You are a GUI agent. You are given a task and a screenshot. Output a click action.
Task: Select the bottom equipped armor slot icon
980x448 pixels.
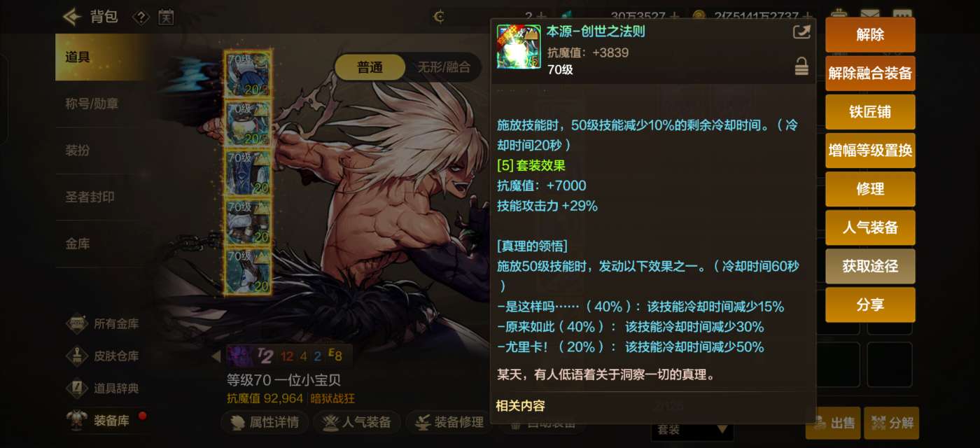click(248, 271)
